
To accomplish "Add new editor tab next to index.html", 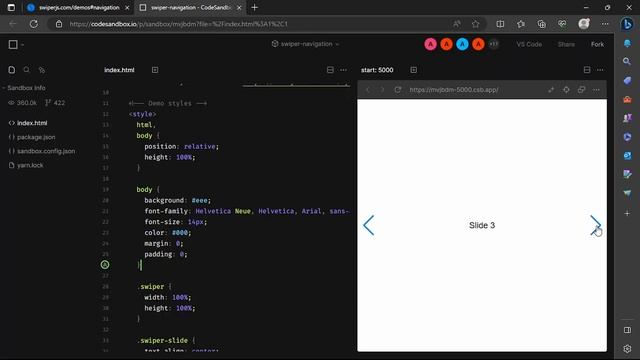I will click(x=155, y=70).
